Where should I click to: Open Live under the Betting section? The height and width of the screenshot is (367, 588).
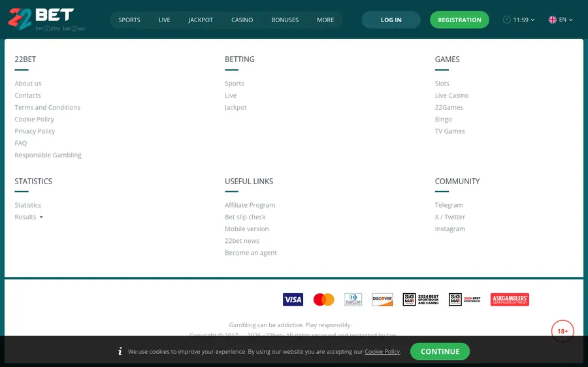coord(231,95)
